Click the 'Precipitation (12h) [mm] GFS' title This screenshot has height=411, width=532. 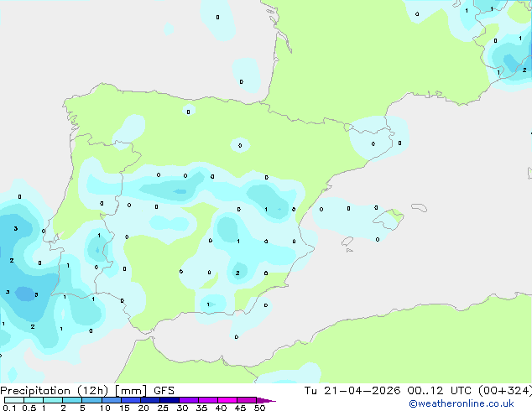click(87, 391)
